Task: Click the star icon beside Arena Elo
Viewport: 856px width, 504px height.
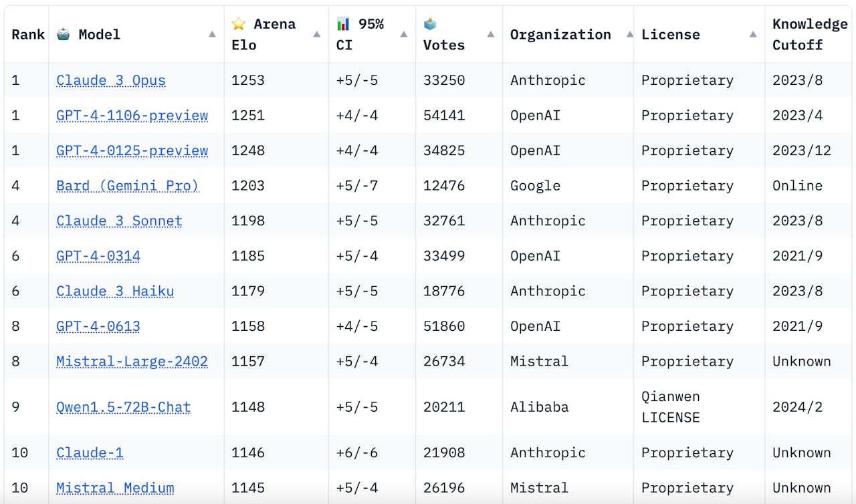Action: [239, 24]
